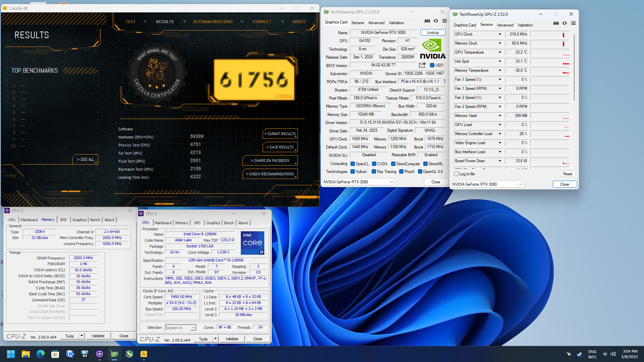This screenshot has height=362, width=644.
Task: Open the SPD tab in CPU-Z Memory window
Action: [63, 220]
